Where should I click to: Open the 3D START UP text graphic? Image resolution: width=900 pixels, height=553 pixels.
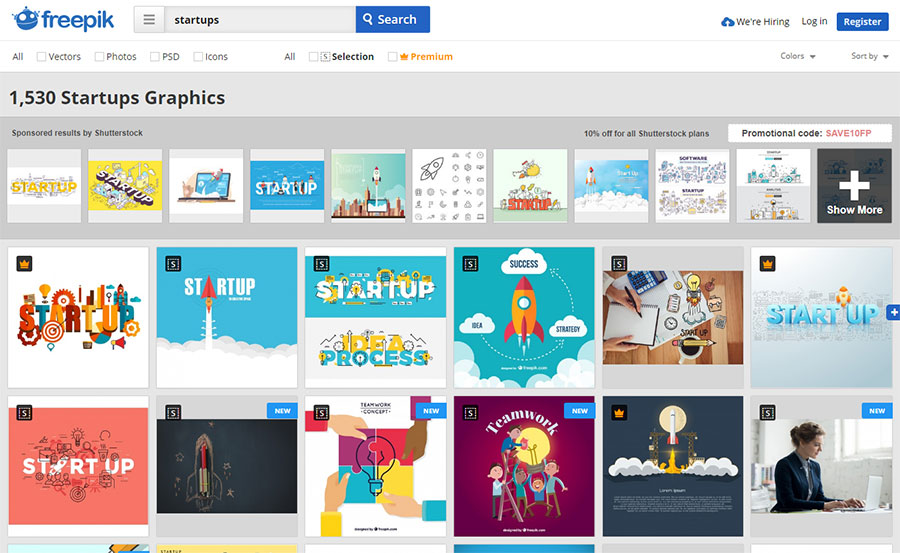821,318
